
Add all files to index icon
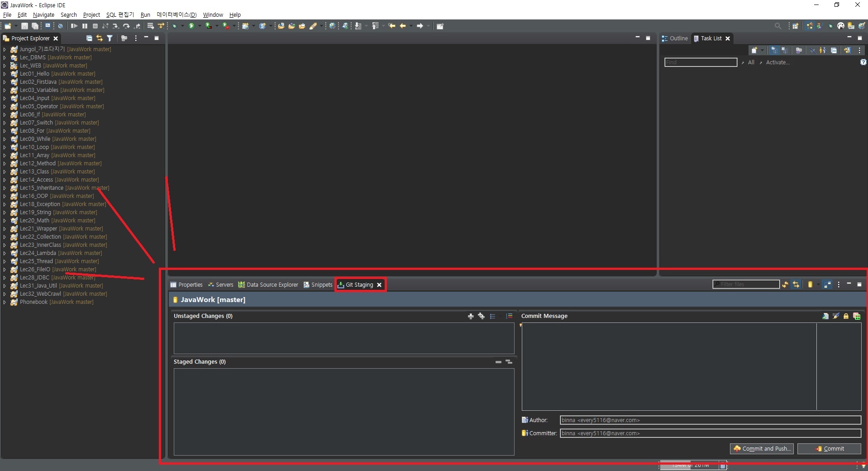click(481, 316)
